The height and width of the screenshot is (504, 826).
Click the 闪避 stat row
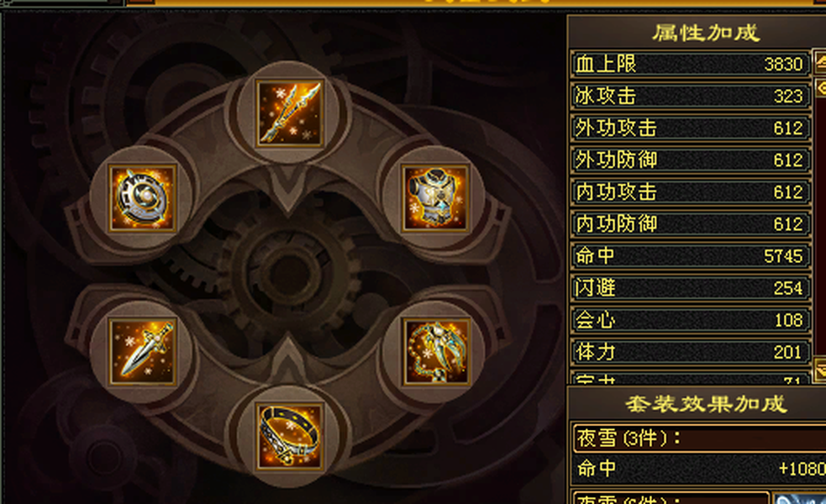point(690,288)
